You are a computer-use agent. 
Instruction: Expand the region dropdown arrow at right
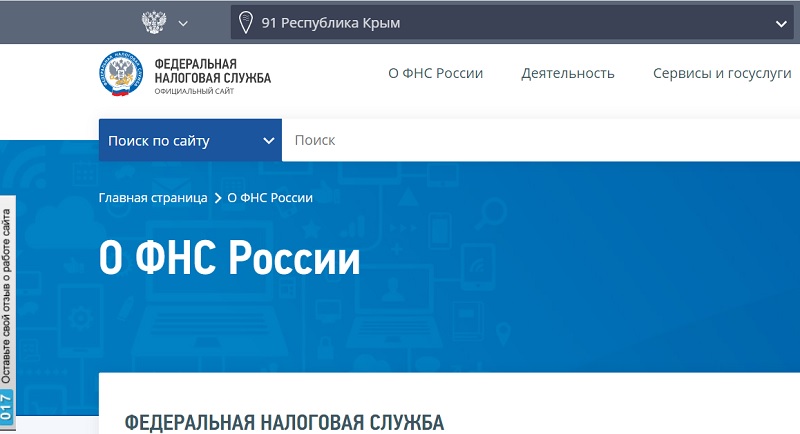click(x=781, y=23)
